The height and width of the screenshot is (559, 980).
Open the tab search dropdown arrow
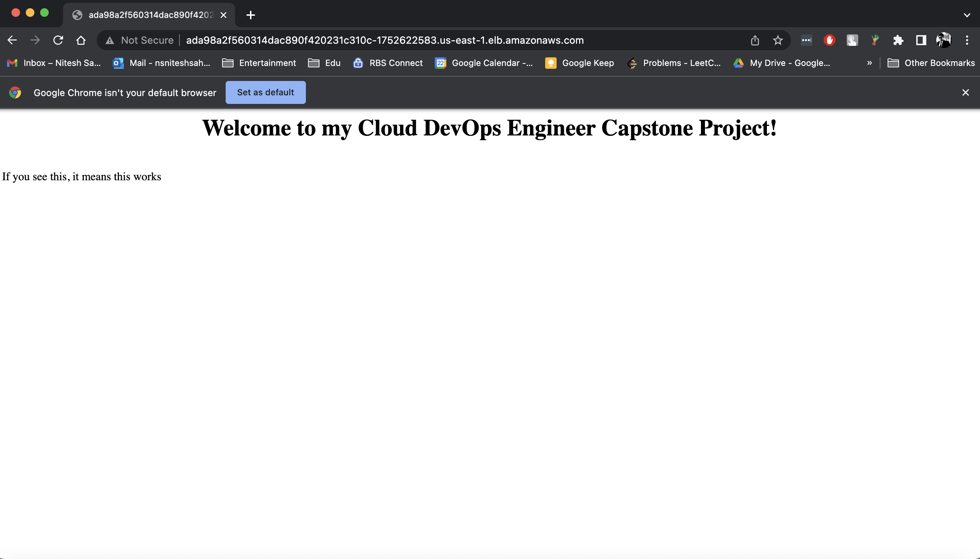click(x=967, y=15)
